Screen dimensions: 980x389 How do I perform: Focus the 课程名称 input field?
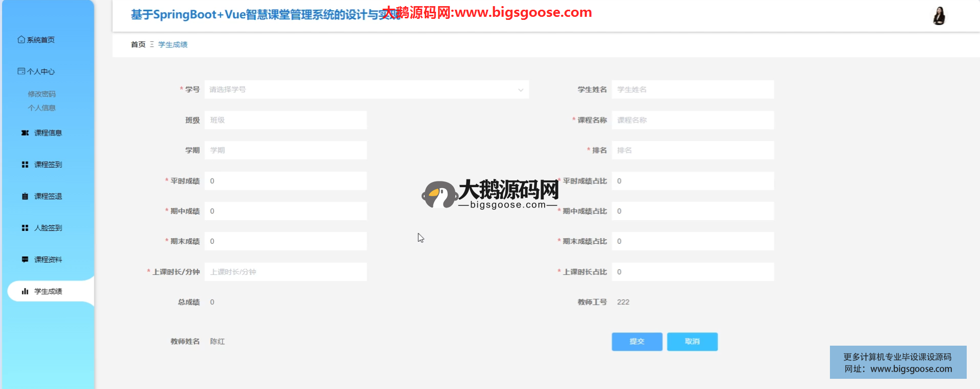click(692, 120)
